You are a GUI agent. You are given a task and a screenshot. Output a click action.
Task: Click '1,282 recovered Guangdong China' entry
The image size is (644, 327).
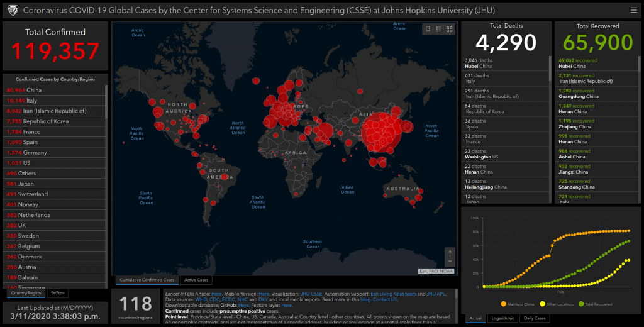point(596,94)
